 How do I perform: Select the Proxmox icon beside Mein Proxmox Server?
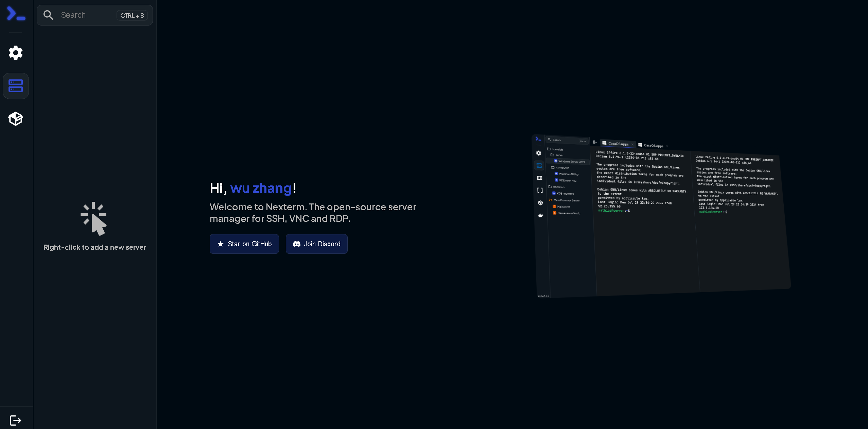coord(551,200)
